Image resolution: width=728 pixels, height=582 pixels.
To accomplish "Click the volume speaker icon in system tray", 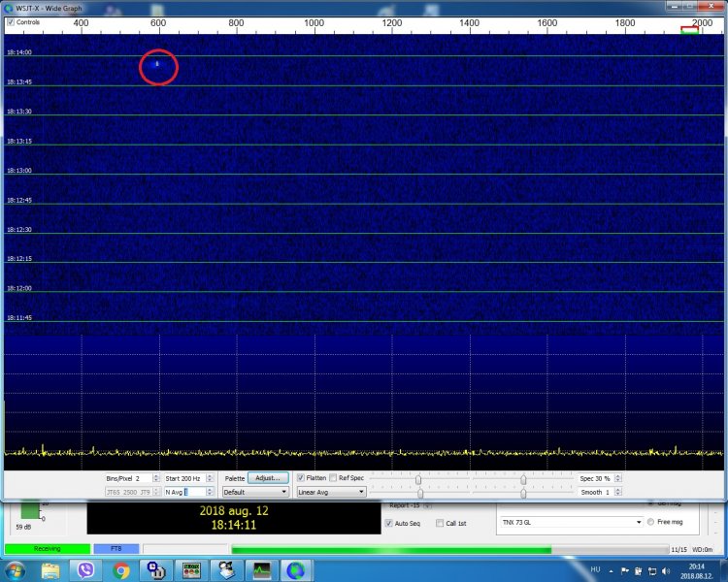I will 665,570.
